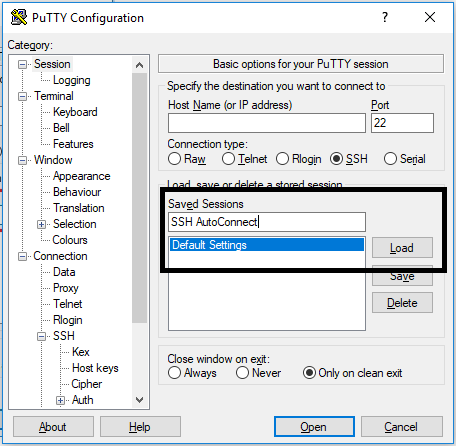Collapse the Window tree node

[22, 160]
